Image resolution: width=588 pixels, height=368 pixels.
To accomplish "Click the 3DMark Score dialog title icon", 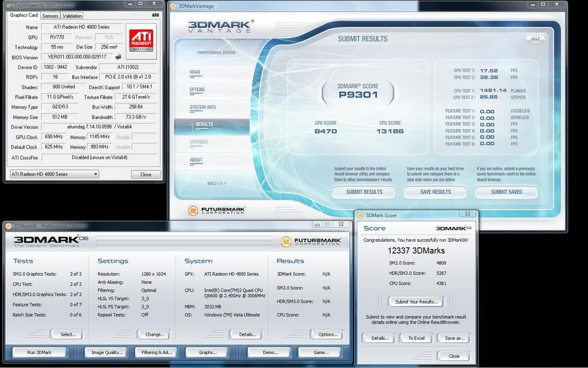I will [361, 215].
